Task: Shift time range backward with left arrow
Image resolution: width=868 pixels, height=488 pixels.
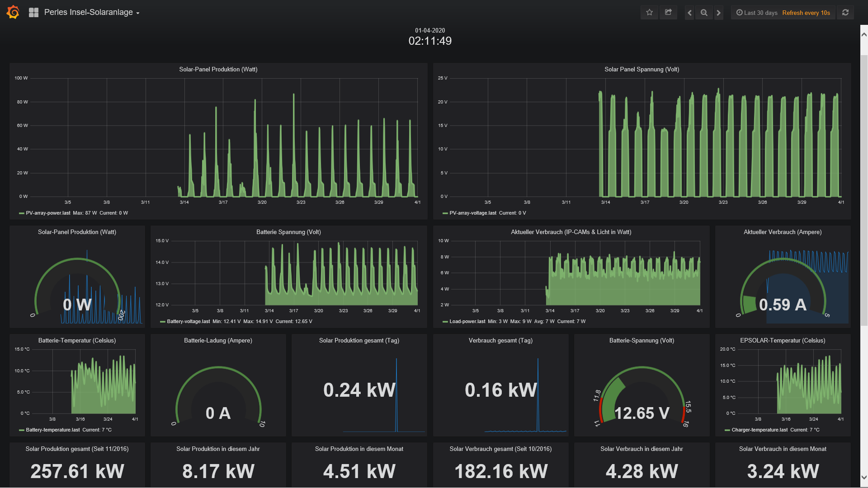Action: pos(689,13)
